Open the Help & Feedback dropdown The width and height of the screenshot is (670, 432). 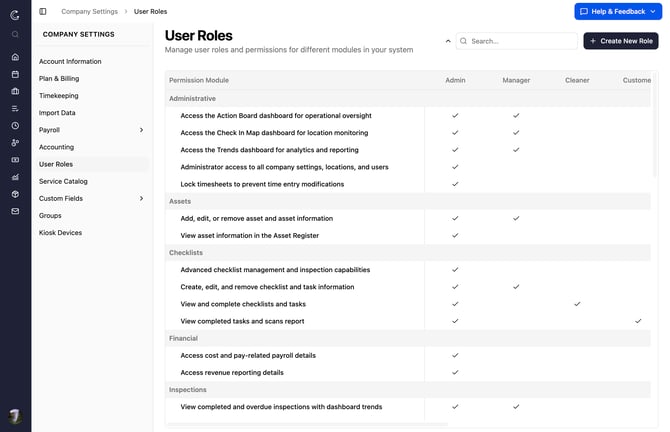tap(618, 12)
